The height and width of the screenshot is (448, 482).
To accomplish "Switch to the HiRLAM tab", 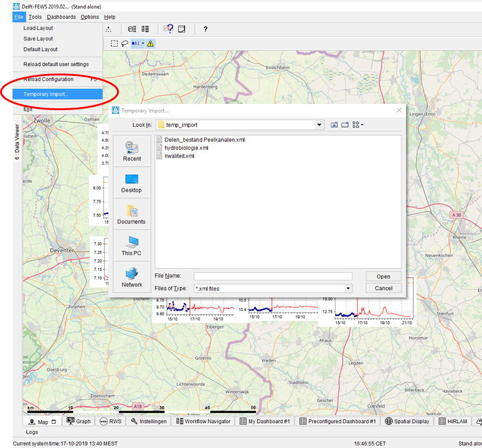I will pos(453,421).
